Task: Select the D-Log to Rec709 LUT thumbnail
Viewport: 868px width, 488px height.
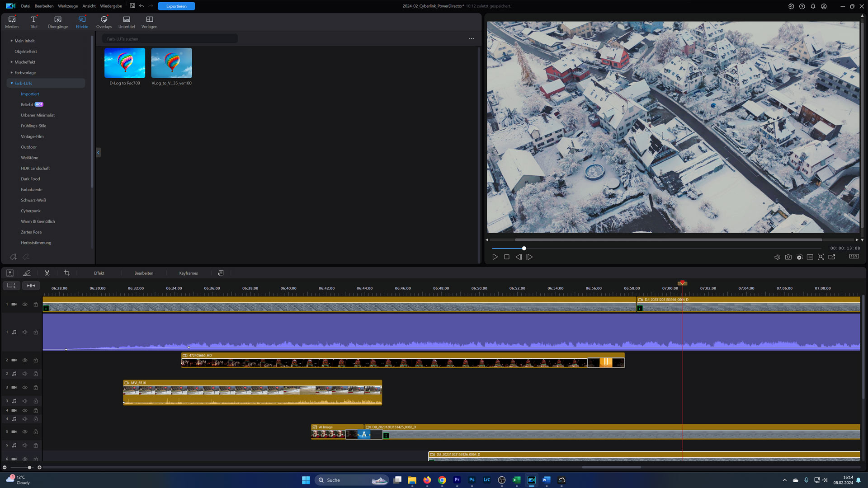Action: [125, 63]
